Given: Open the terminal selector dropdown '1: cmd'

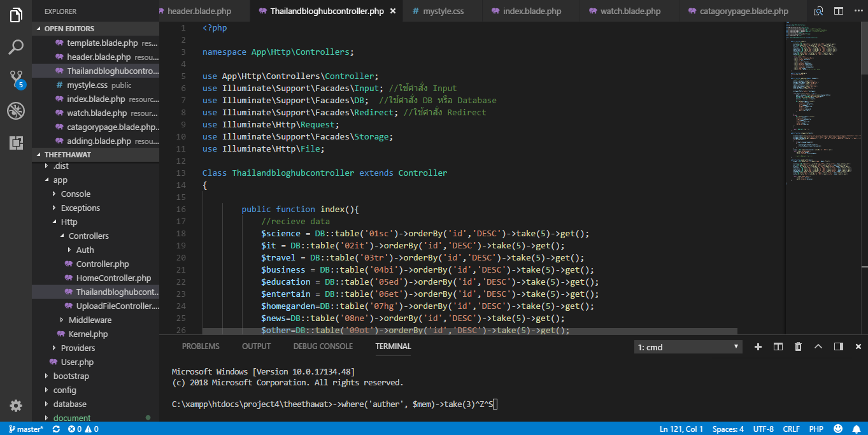Looking at the screenshot, I should click(688, 347).
